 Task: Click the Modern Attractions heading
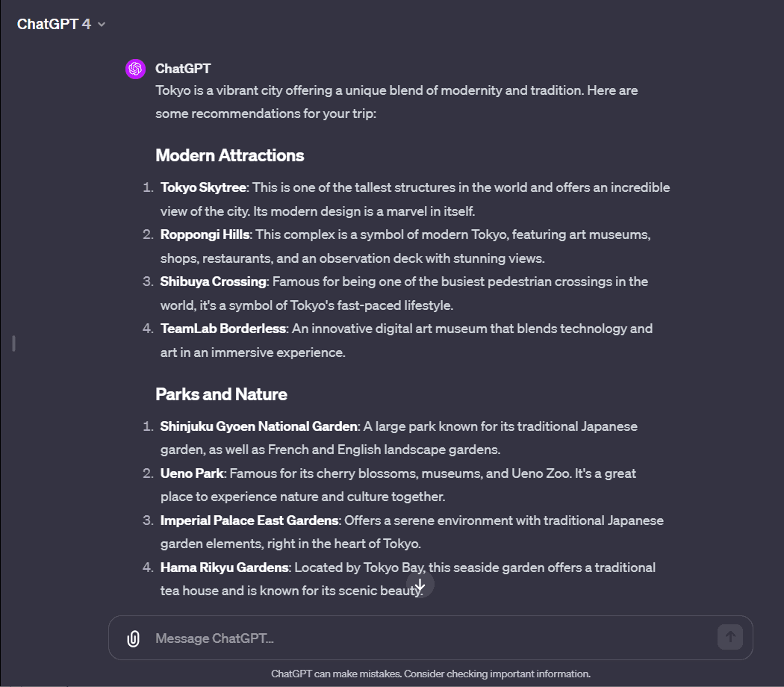click(x=229, y=155)
